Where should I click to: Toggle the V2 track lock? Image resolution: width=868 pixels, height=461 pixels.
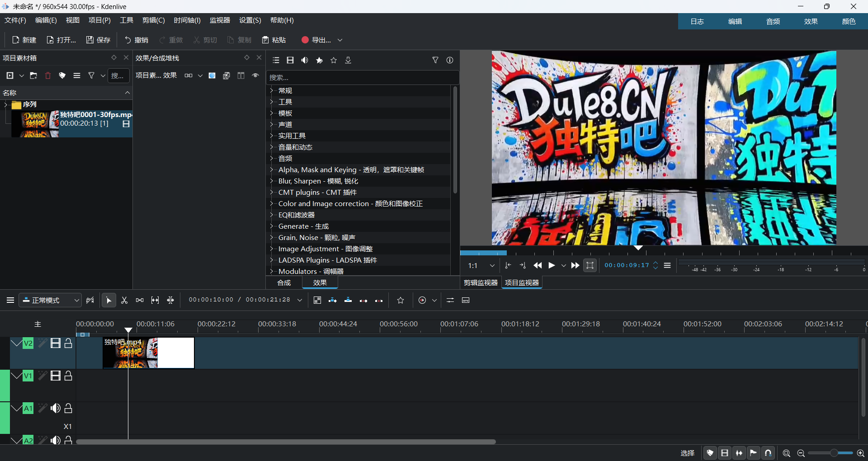(x=68, y=343)
